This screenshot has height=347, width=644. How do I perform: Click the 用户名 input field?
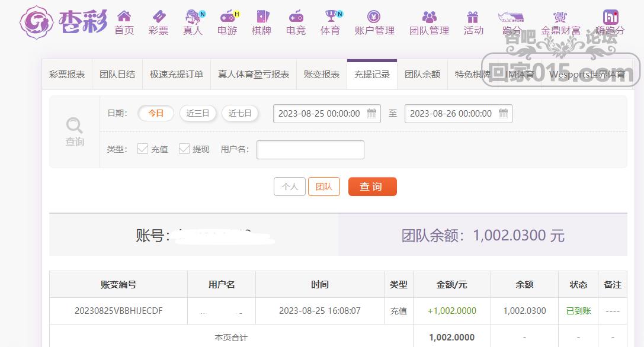click(310, 149)
